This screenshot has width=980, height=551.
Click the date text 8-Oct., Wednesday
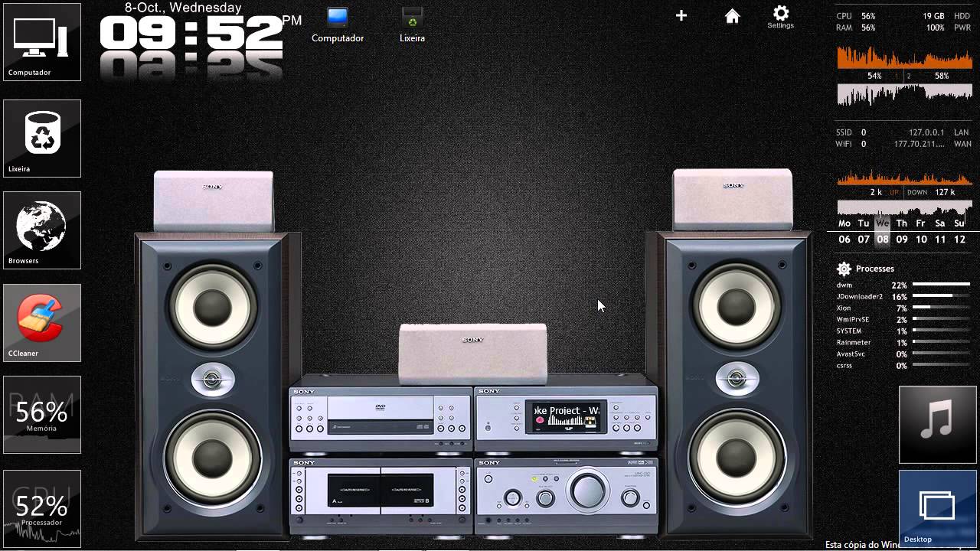[x=183, y=8]
